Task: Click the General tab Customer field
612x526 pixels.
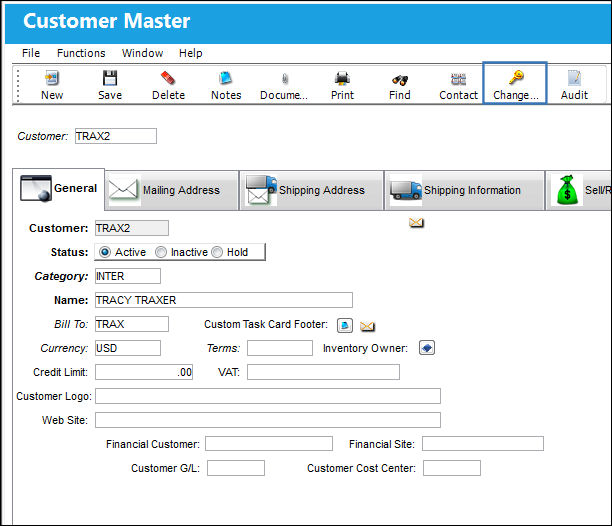Action: click(132, 228)
